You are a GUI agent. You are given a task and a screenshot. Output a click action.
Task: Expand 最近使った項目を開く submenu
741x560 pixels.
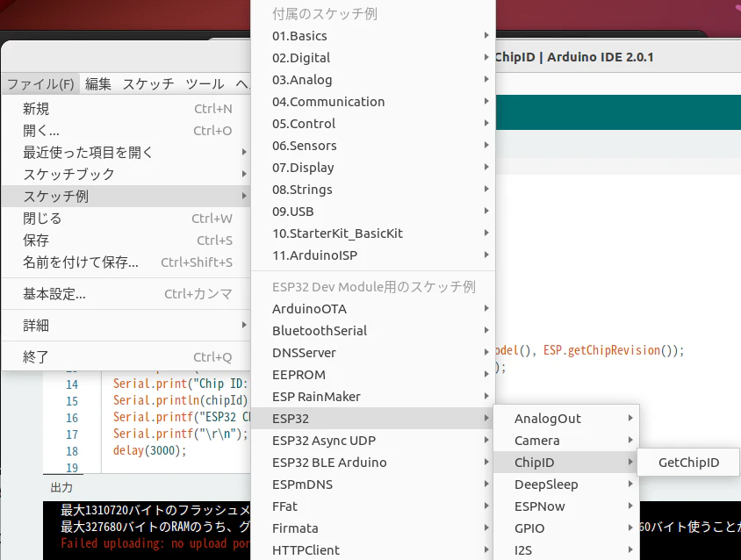[x=126, y=152]
